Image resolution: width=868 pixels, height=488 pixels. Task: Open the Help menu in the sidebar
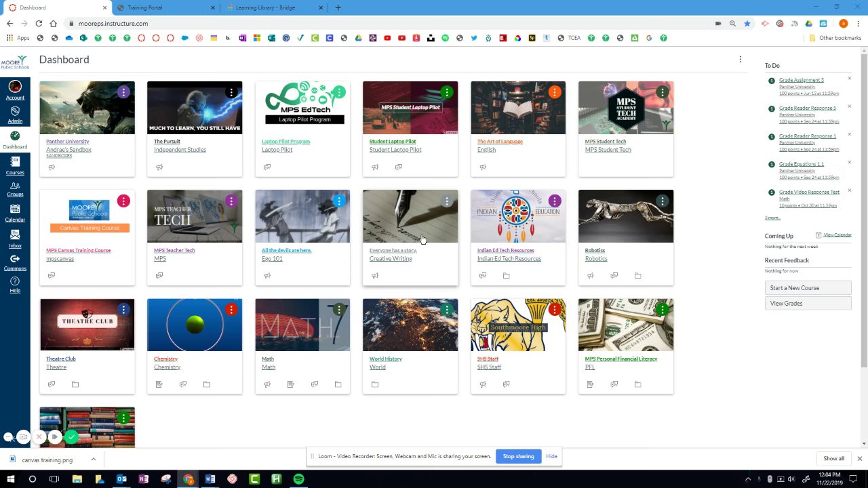[15, 285]
